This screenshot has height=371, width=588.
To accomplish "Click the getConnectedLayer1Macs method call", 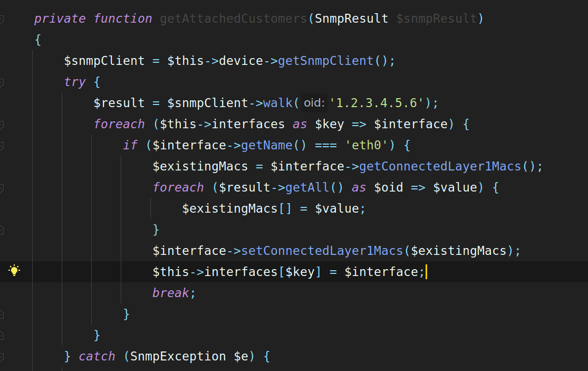I will (440, 166).
